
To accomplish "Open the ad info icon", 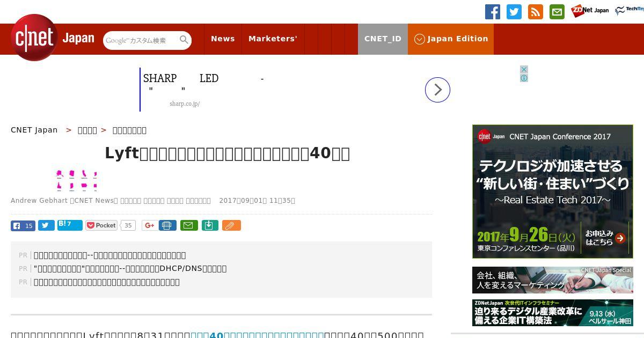I will pos(524,78).
